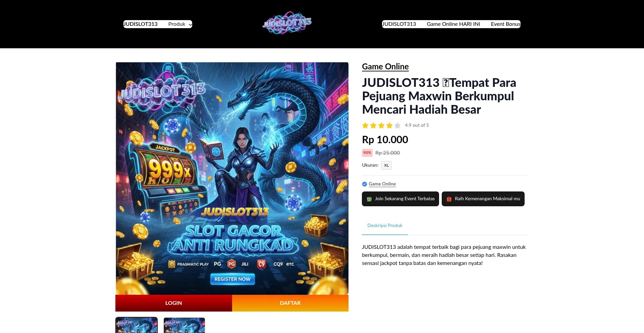Click the red bag icon on Raih Kemenangan
This screenshot has height=333, width=644.
(x=449, y=199)
